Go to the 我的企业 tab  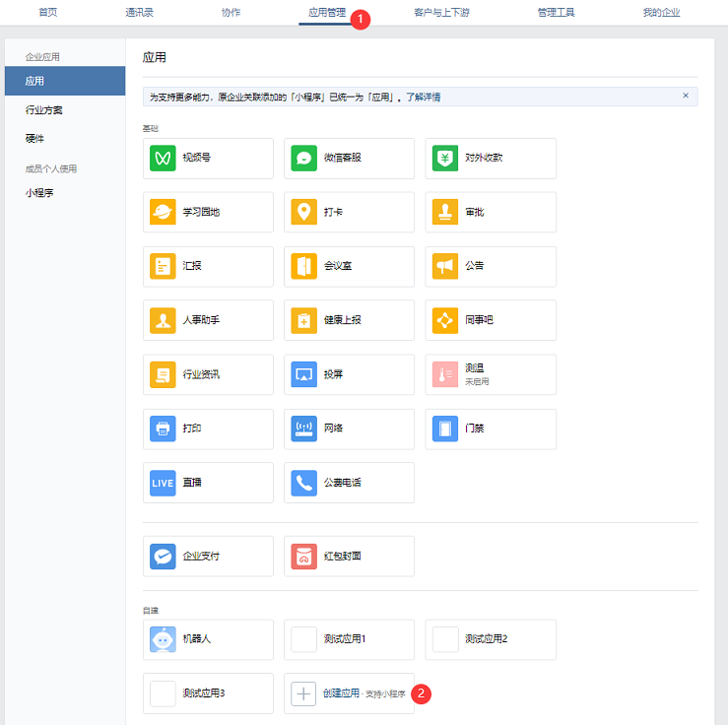point(661,13)
